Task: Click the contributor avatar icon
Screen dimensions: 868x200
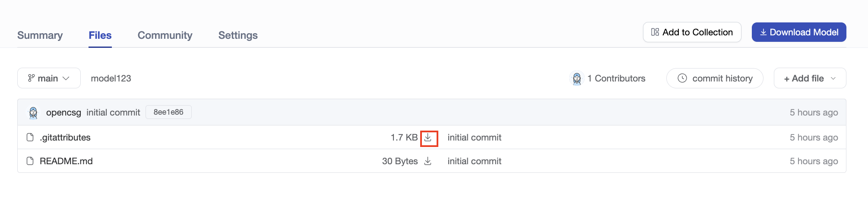Action: pyautogui.click(x=577, y=78)
